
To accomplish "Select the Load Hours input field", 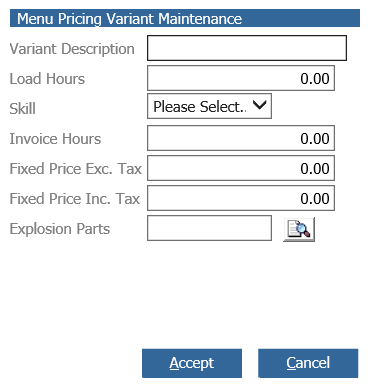I will tap(241, 78).
